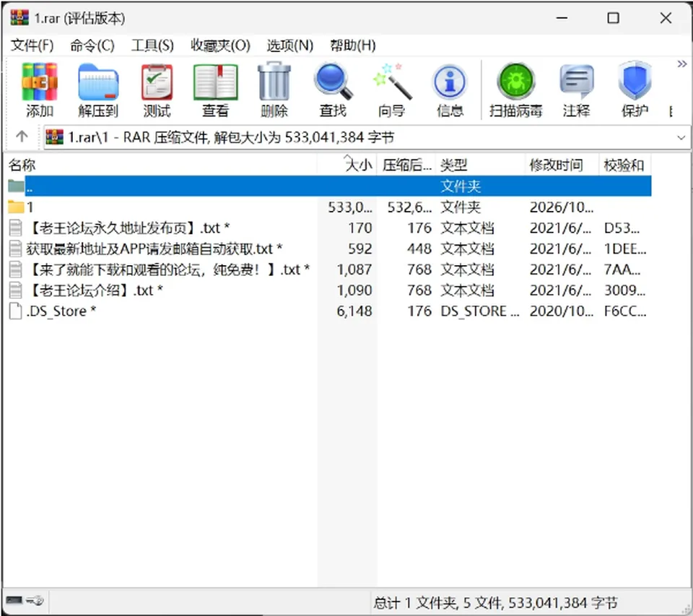The image size is (693, 616).
Task: Click the 保护 (Protect) shield icon
Action: pyautogui.click(x=635, y=90)
